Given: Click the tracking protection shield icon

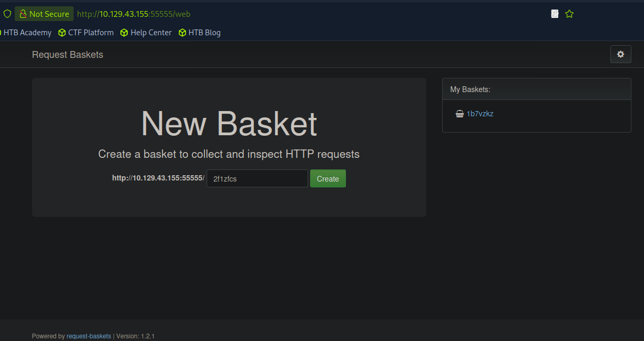Looking at the screenshot, I should 7,14.
